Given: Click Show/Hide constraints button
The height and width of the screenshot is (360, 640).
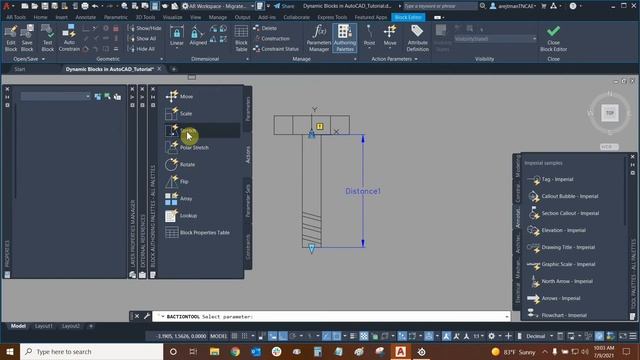Looking at the screenshot, I should click(144, 28).
